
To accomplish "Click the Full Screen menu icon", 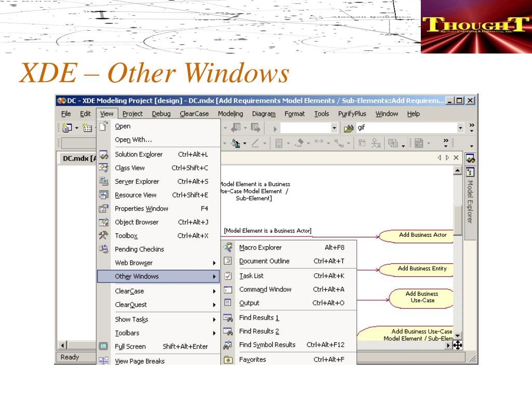I will pyautogui.click(x=103, y=346).
